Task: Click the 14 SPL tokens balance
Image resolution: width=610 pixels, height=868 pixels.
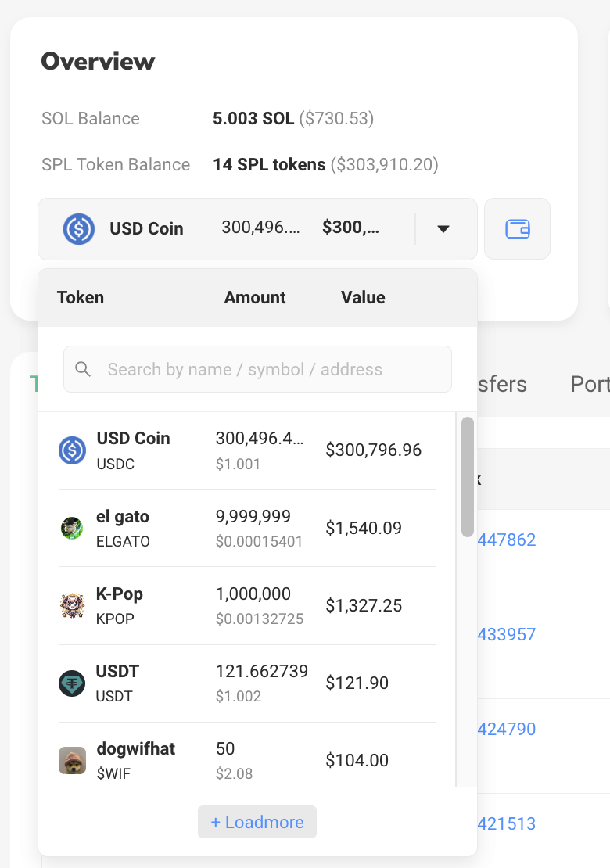Action: click(269, 164)
